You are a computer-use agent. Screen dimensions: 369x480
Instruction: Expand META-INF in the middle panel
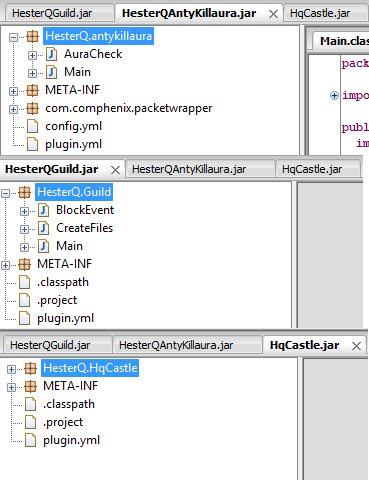point(5,265)
